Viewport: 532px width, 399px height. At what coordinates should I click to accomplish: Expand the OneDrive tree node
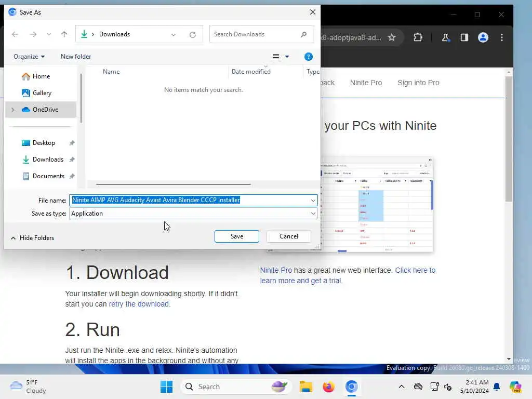(x=13, y=110)
